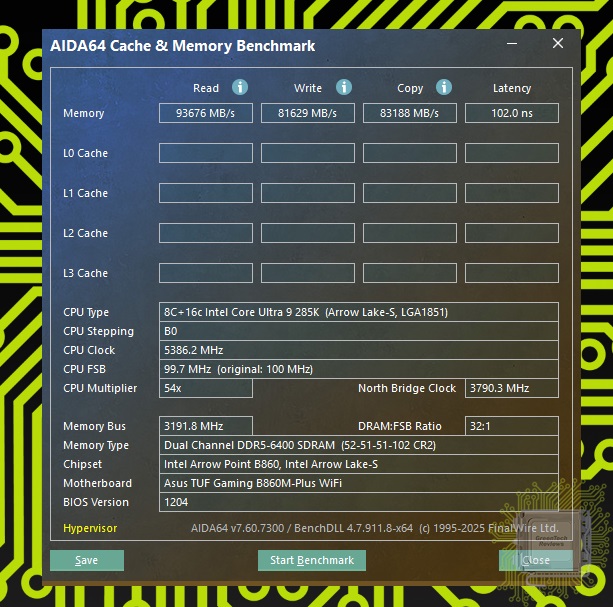Image resolution: width=613 pixels, height=607 pixels.
Task: Click CPU Stepping value B0
Action: click(x=358, y=331)
